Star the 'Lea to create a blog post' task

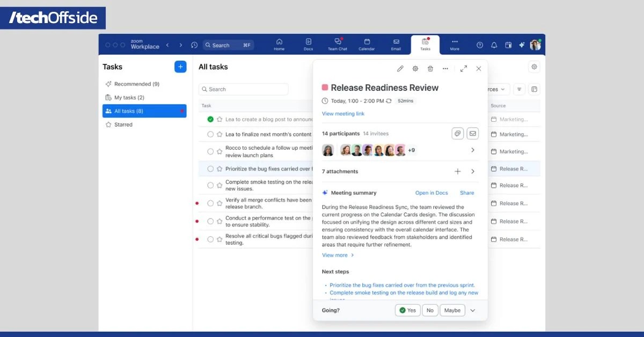coord(219,119)
